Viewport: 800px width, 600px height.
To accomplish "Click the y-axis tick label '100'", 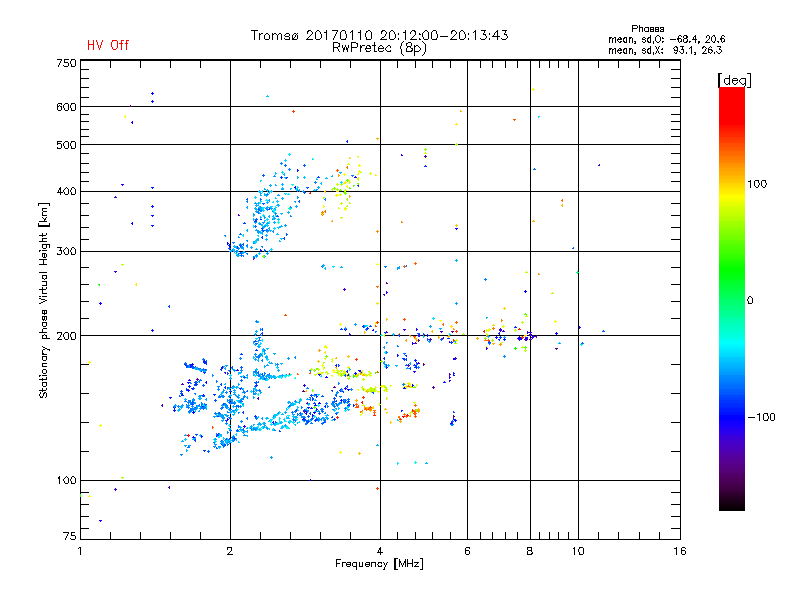I will (66, 481).
